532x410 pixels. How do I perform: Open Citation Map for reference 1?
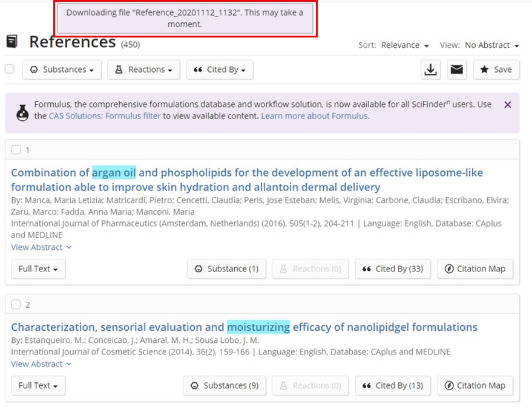(x=475, y=269)
